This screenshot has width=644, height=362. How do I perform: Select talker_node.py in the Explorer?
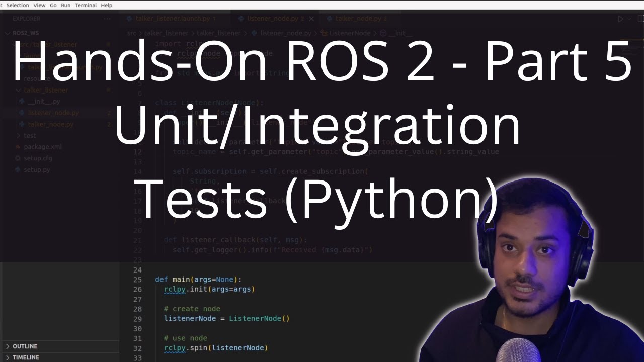pyautogui.click(x=51, y=124)
